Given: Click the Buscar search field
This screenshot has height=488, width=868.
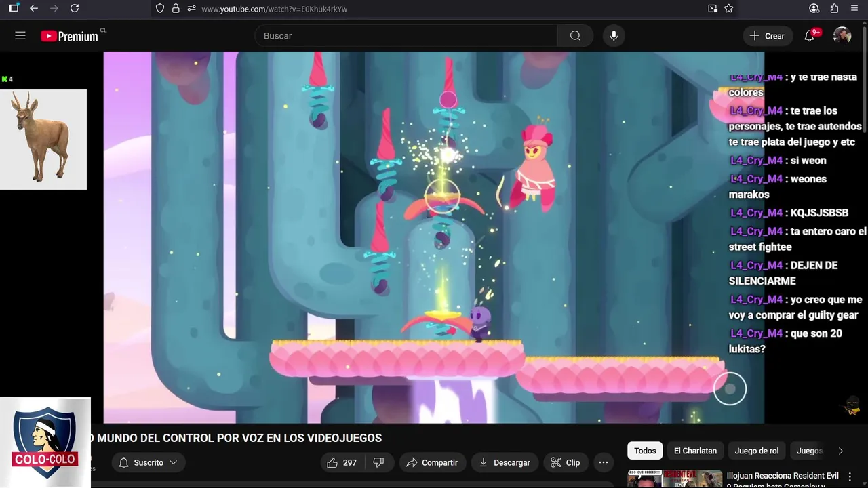Looking at the screenshot, I should coord(406,36).
